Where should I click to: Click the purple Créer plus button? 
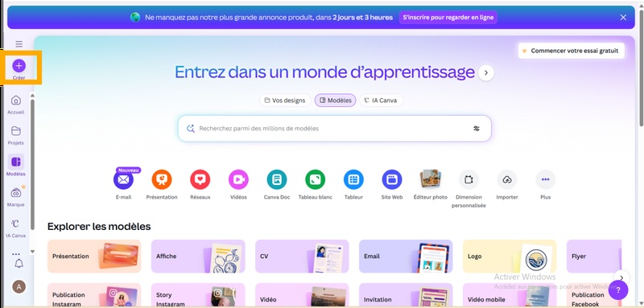point(19,66)
